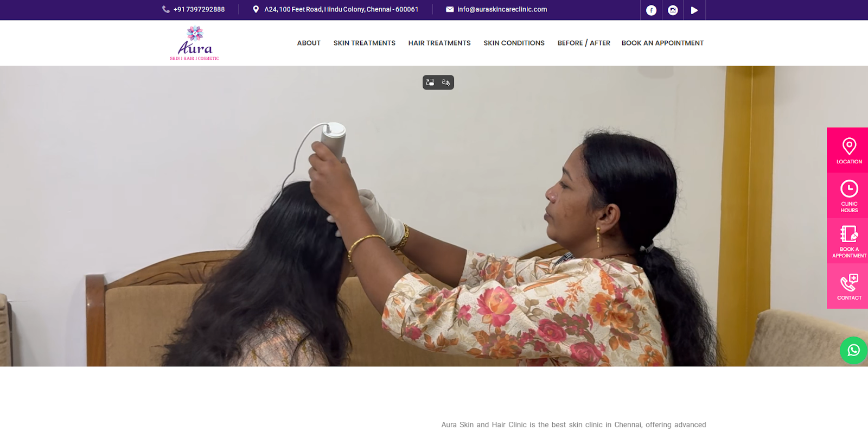Expand the Skin Conditions menu

pyautogui.click(x=514, y=43)
